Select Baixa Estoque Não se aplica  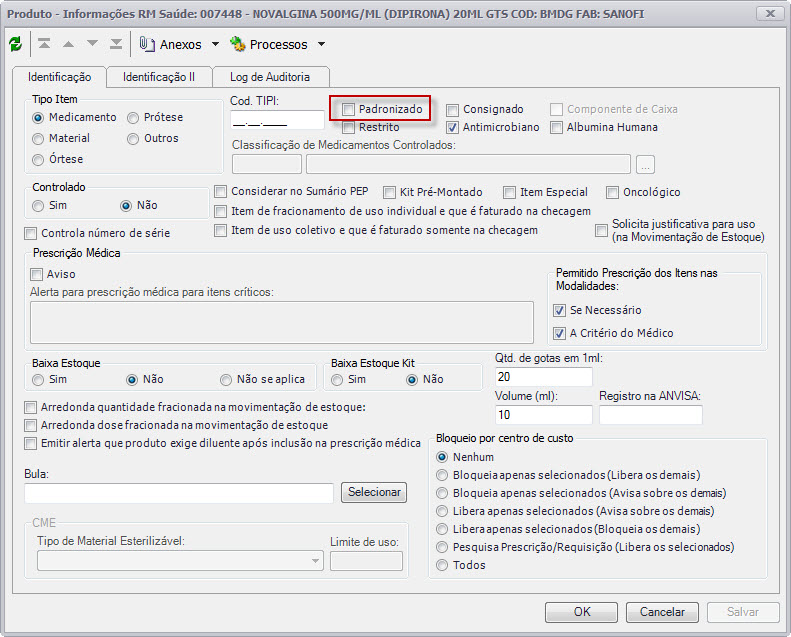[x=226, y=380]
